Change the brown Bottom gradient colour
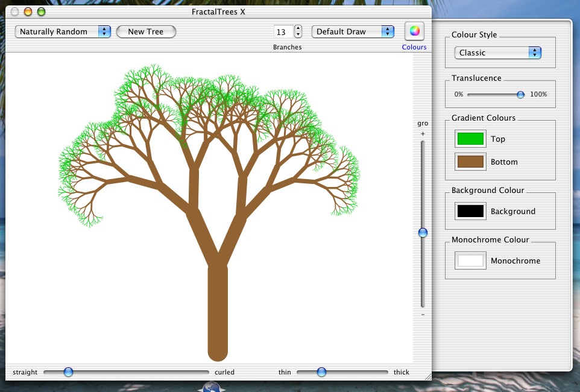Image resolution: width=580 pixels, height=392 pixels. (470, 162)
